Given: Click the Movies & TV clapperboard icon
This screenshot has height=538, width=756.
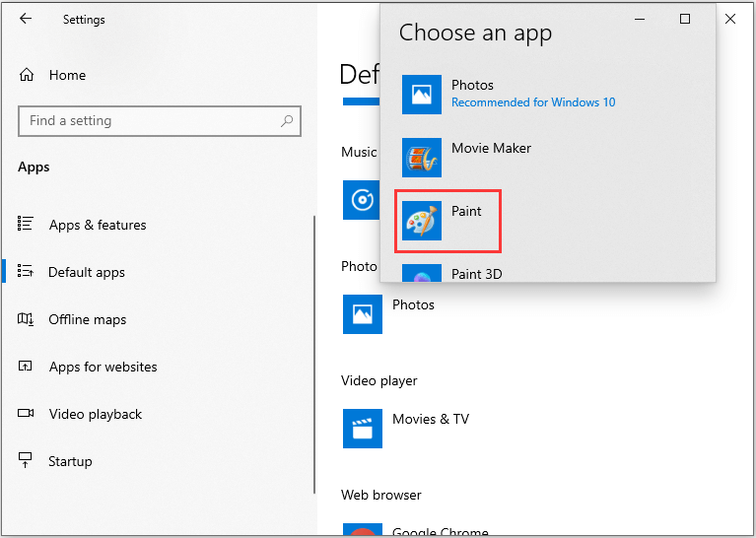Looking at the screenshot, I should point(362,428).
